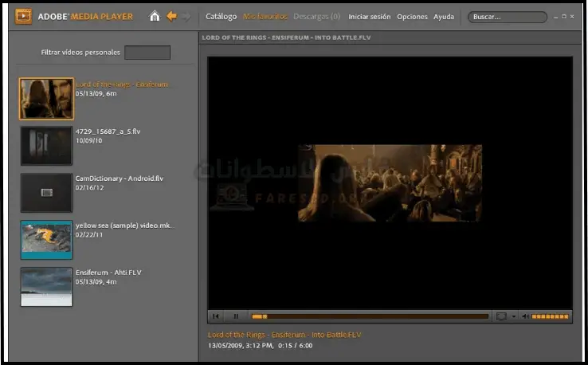Play the yellow sea (sample) video
The height and width of the screenshot is (365, 588).
point(46,239)
